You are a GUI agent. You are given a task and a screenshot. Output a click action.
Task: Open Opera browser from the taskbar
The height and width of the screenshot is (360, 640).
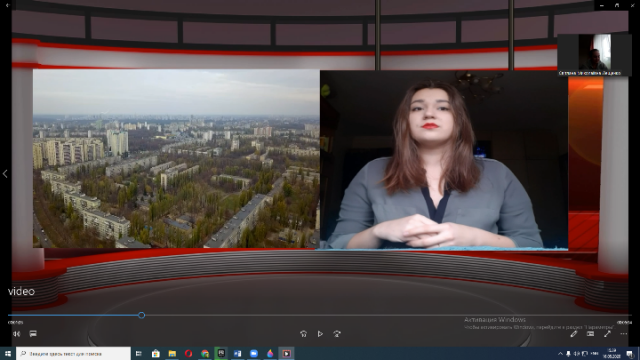[188, 353]
